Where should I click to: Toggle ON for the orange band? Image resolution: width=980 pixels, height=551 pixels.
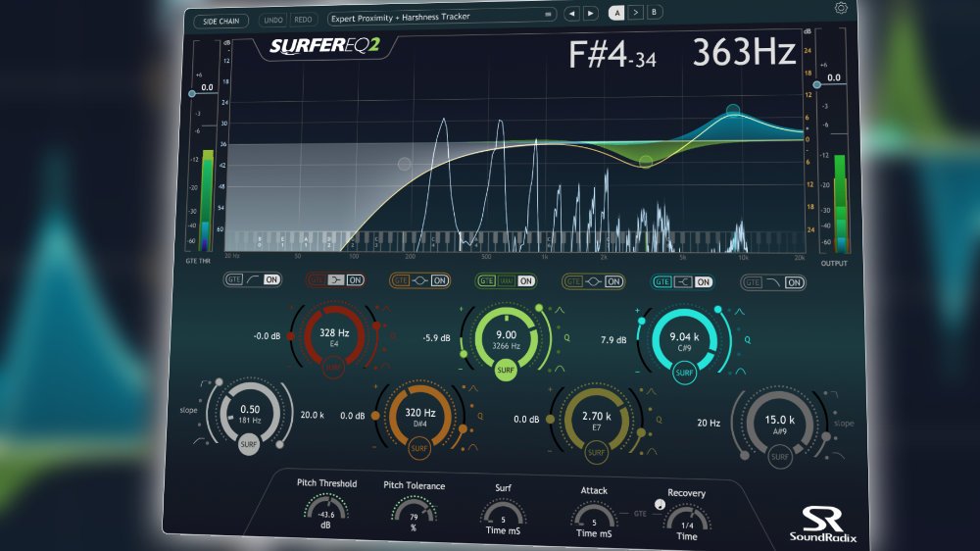tap(439, 280)
